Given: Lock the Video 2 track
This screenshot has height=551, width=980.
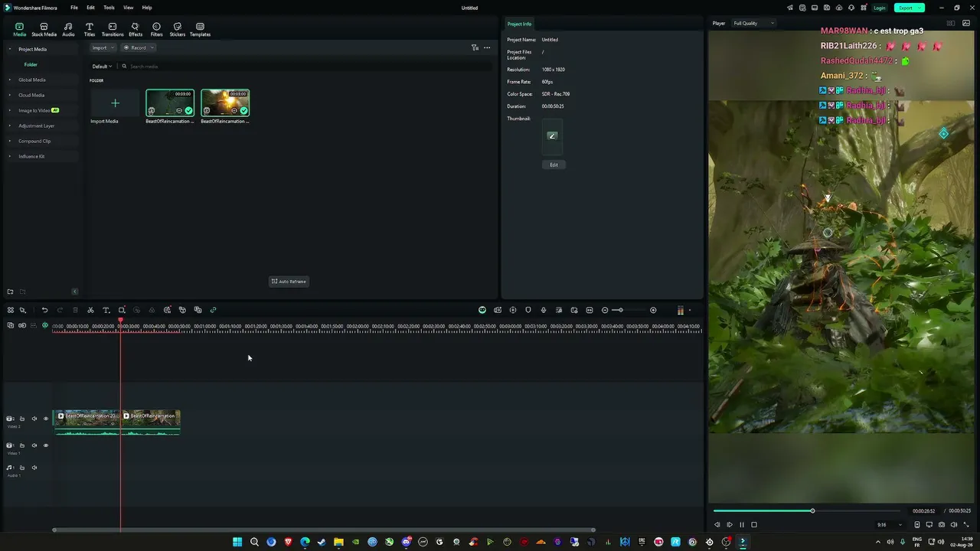Looking at the screenshot, I should [x=22, y=419].
